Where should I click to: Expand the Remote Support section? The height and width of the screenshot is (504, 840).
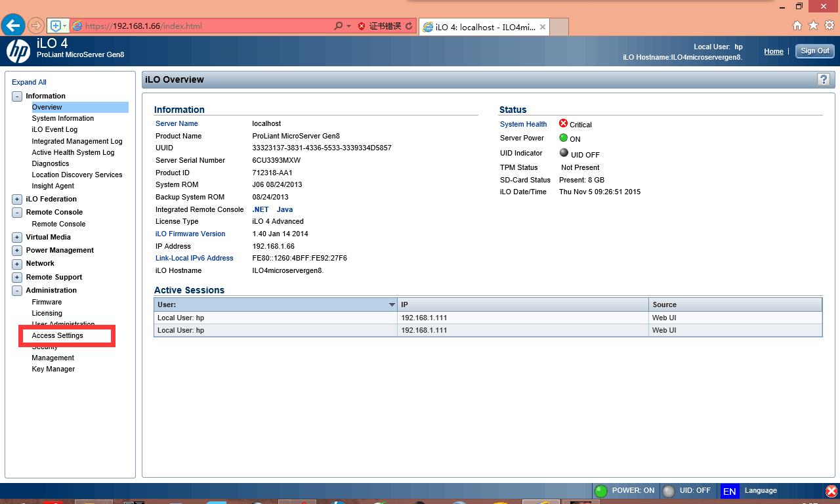click(x=17, y=278)
